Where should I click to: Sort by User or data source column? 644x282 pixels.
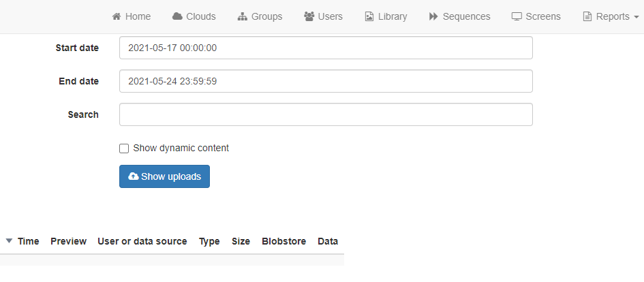(x=142, y=241)
